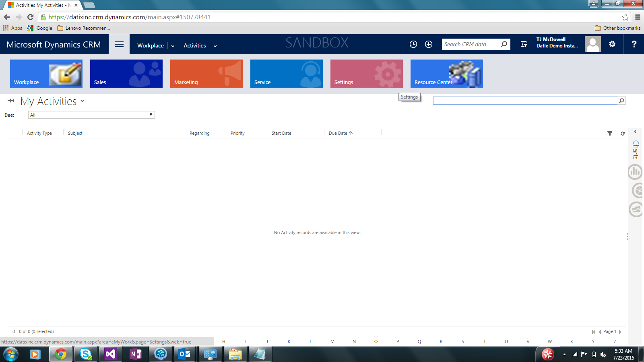
Task: Click the user profile picture
Action: click(593, 44)
